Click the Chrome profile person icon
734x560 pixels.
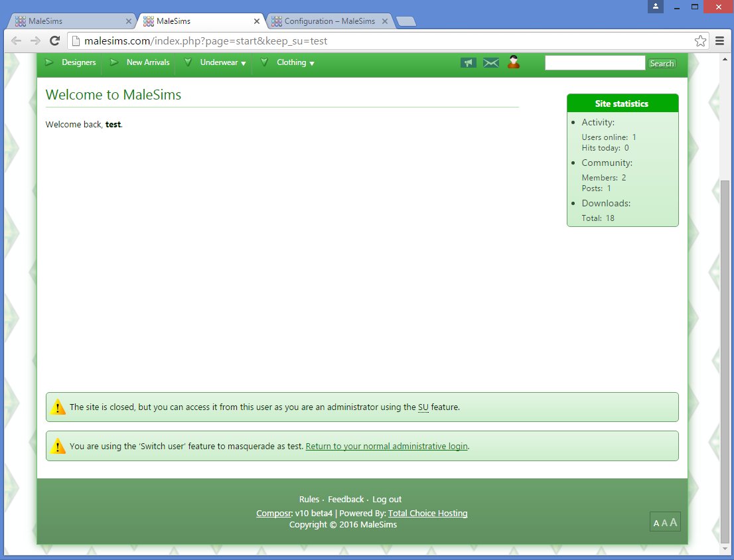656,6
